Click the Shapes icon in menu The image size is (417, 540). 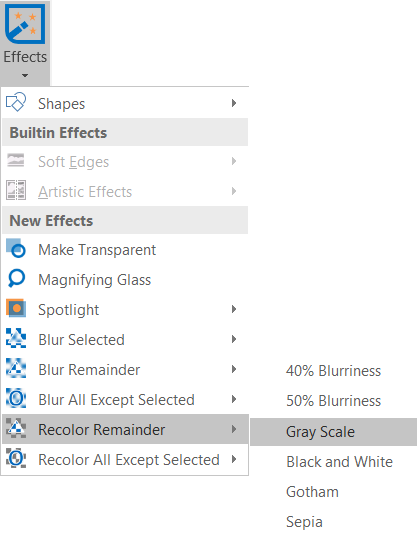[16, 102]
